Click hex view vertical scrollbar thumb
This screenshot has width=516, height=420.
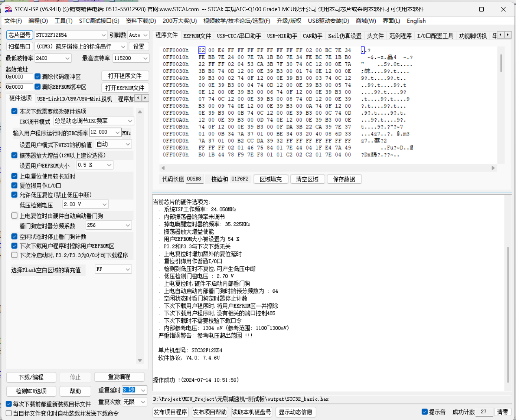501,63
